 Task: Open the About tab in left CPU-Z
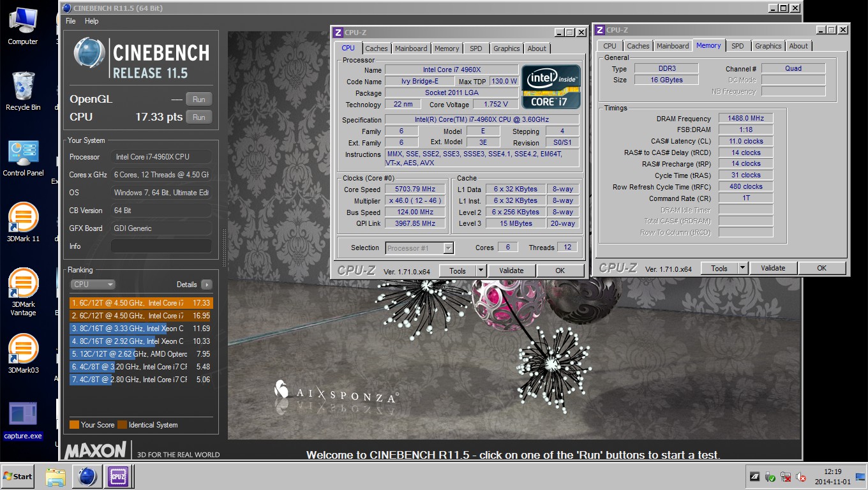click(537, 48)
